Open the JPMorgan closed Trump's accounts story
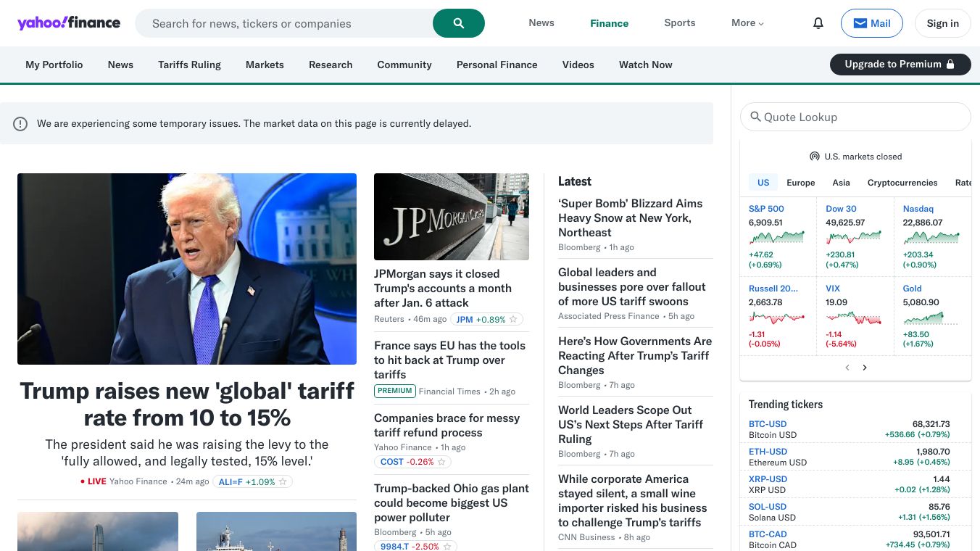 (x=443, y=289)
